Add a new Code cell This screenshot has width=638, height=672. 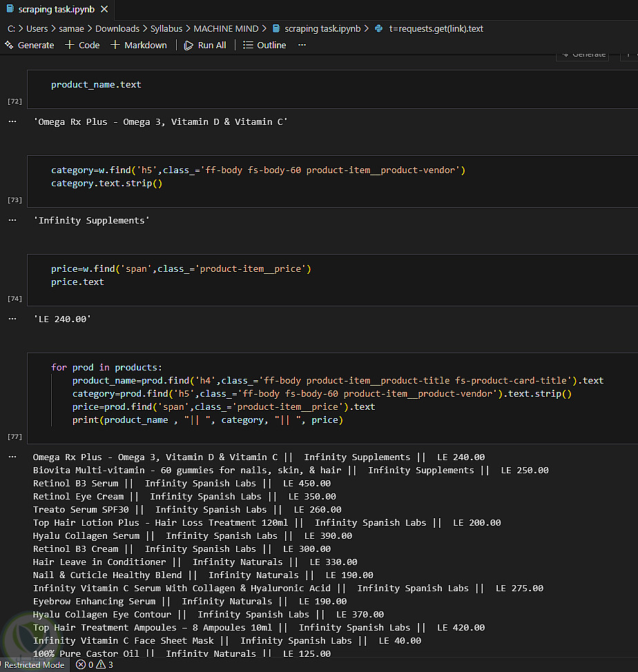[82, 45]
